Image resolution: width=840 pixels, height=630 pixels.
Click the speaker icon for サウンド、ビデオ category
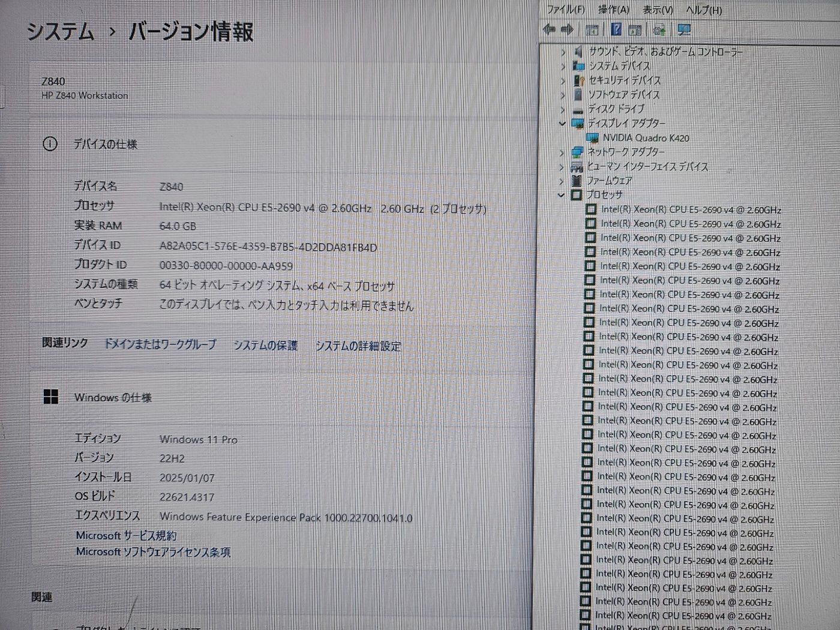578,52
